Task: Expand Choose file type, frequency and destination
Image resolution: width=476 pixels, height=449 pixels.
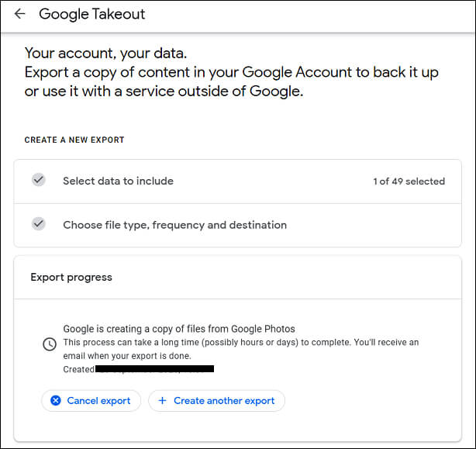Action: coord(174,225)
